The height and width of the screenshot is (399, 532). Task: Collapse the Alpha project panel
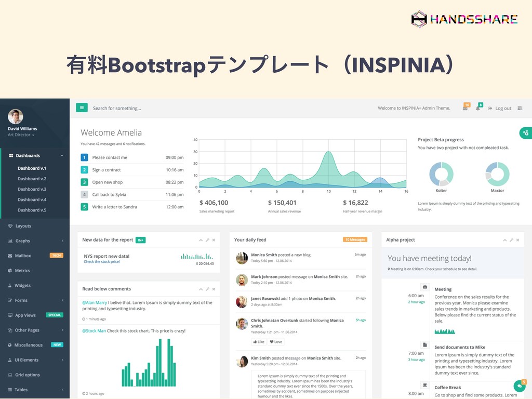pyautogui.click(x=505, y=240)
